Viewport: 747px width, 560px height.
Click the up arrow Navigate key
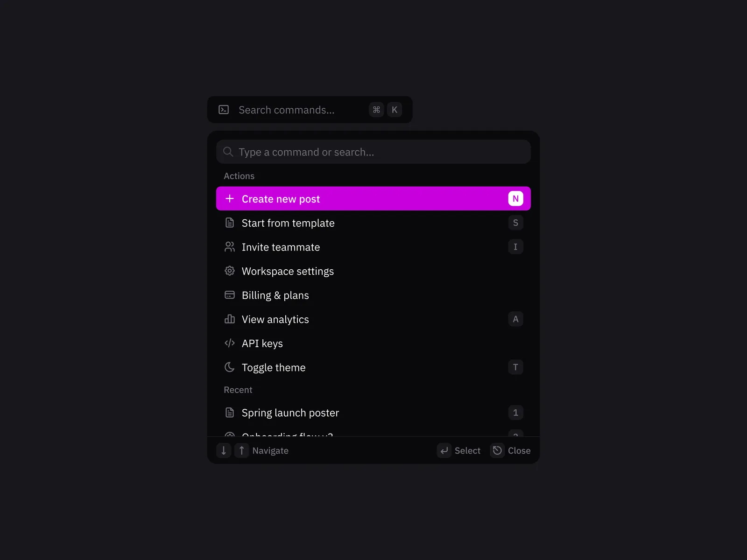click(241, 450)
